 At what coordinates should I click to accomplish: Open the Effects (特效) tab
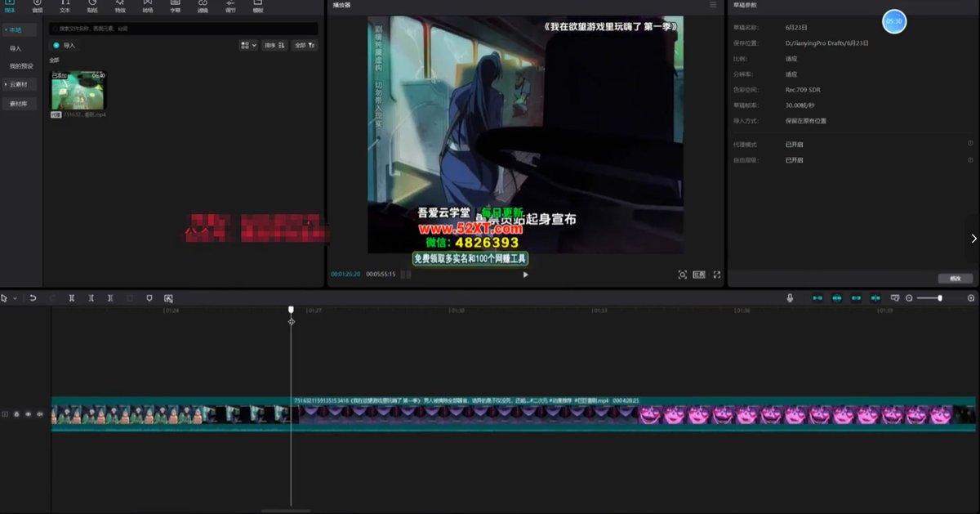pos(120,7)
